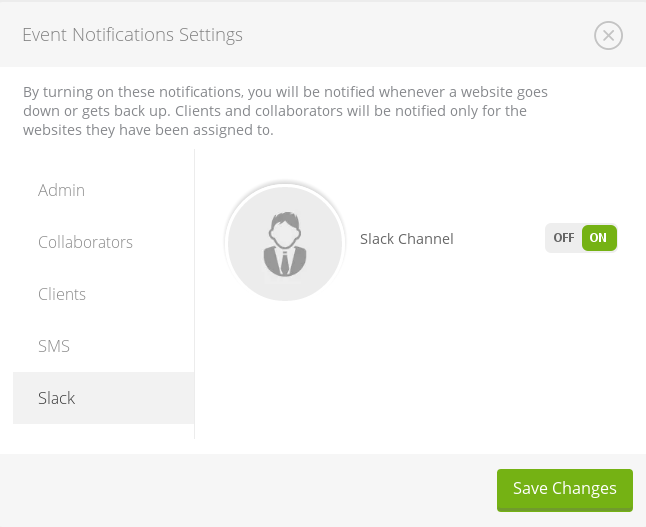Image resolution: width=646 pixels, height=527 pixels.
Task: Switch to the Collaborators tab
Action: click(x=85, y=242)
